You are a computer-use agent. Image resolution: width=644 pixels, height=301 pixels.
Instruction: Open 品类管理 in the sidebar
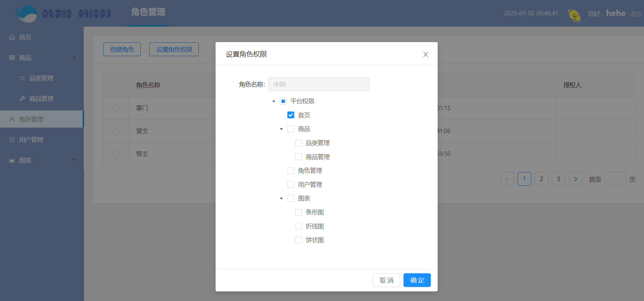[42, 78]
